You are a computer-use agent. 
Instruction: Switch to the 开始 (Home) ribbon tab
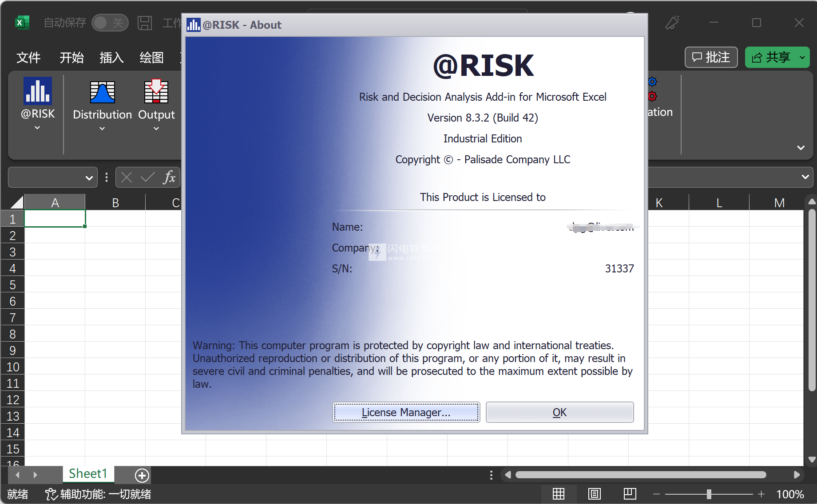[x=71, y=58]
